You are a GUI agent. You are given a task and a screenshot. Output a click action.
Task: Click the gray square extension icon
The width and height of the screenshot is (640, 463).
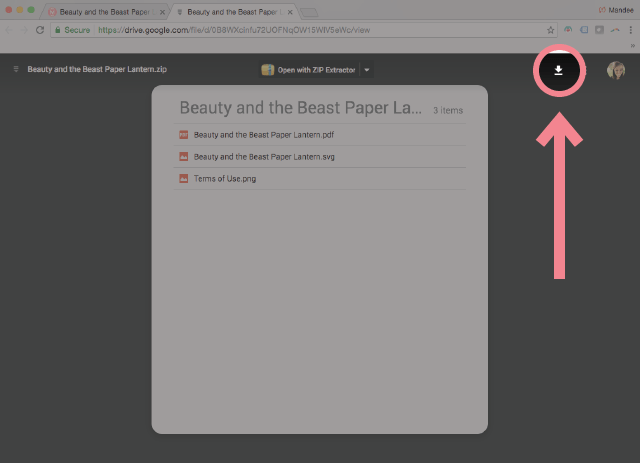(599, 30)
